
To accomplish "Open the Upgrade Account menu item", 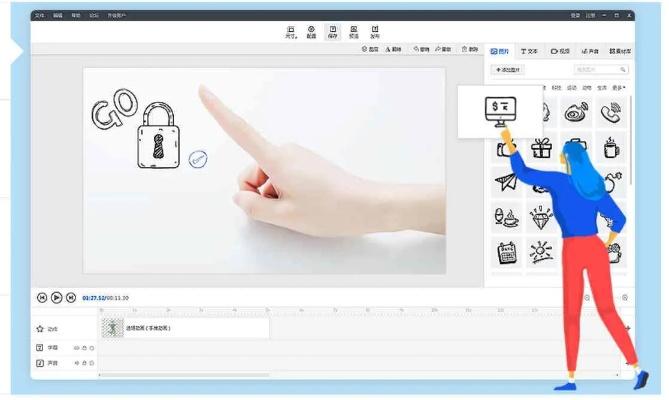I will pos(116,15).
